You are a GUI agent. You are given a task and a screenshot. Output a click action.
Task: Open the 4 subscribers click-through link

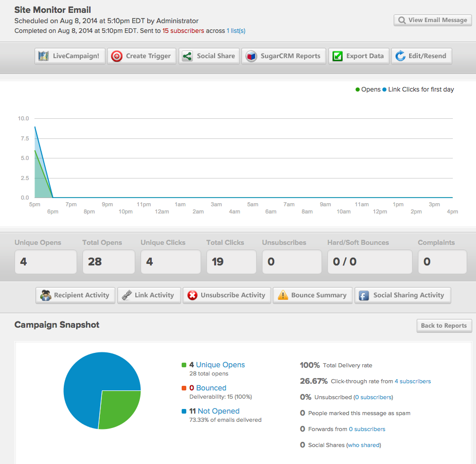tap(413, 381)
